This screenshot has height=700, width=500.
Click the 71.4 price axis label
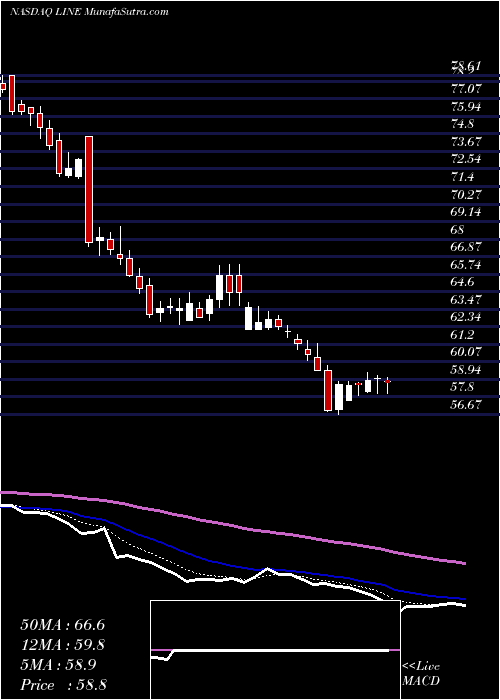point(463,177)
